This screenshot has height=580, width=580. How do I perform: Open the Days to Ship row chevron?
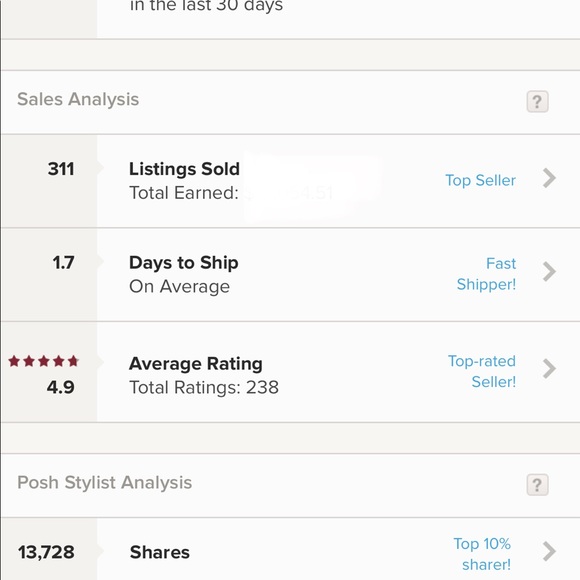549,272
